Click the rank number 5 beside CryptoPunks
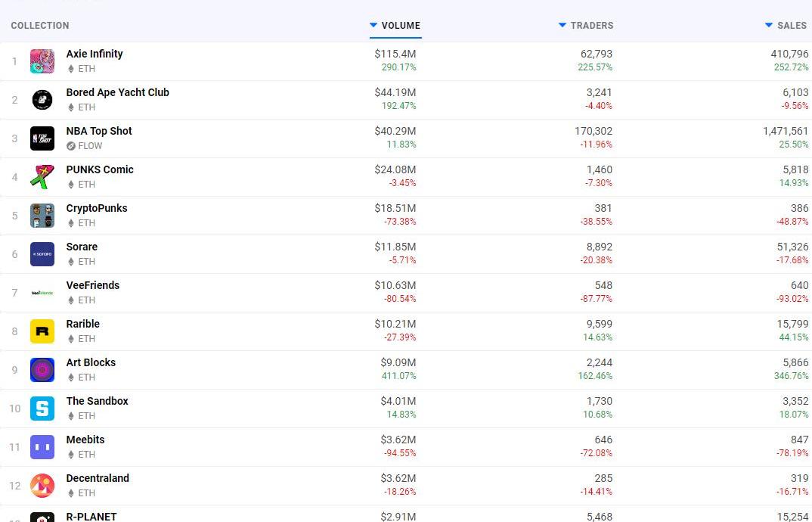 point(14,216)
